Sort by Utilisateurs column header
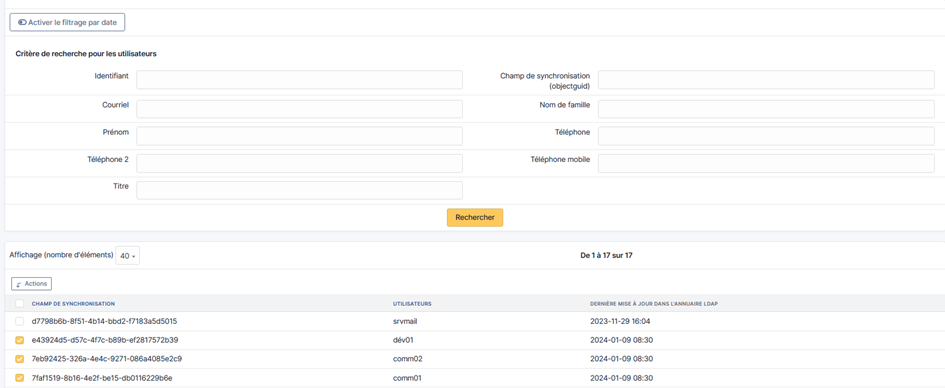 point(412,304)
